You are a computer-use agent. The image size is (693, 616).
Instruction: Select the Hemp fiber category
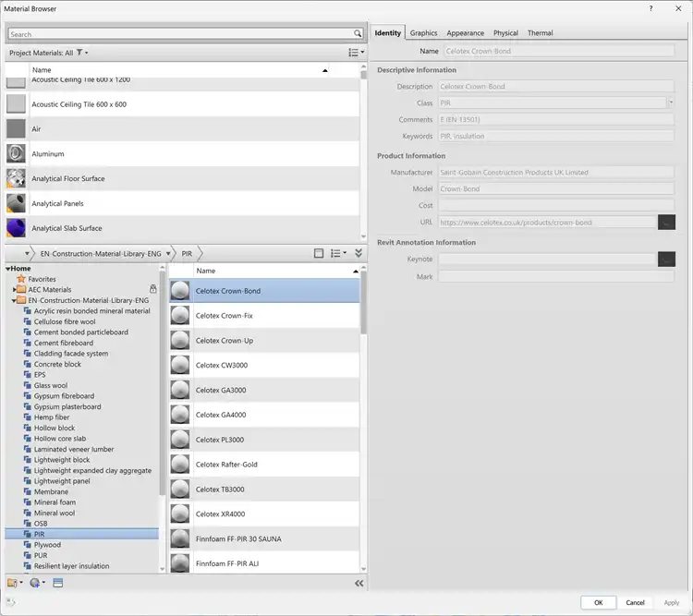click(x=52, y=417)
